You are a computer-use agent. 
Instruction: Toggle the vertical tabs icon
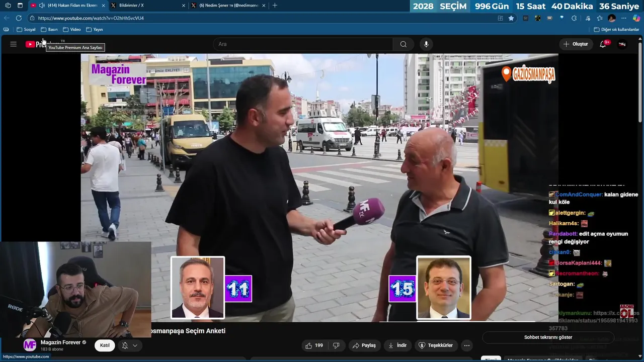20,6
